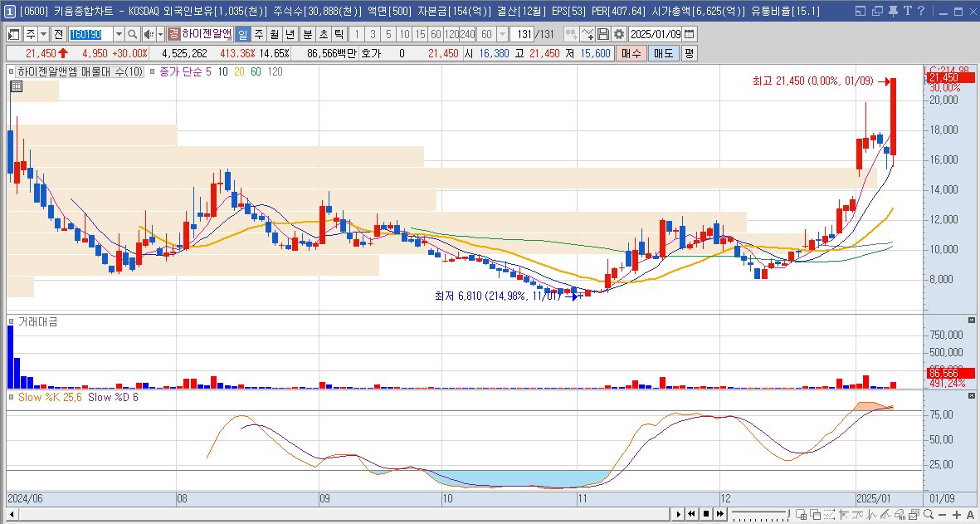
Task: Toggle the price chart legend square marker
Action: [11, 72]
